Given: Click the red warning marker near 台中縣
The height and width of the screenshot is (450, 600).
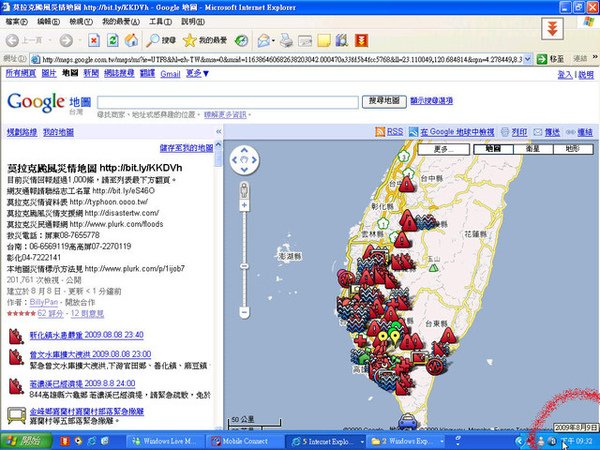Looking at the screenshot, I should click(x=406, y=184).
